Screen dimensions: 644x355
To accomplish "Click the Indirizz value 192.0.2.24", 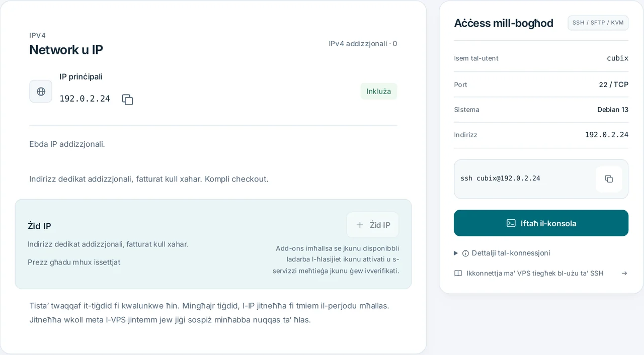I will [x=607, y=135].
